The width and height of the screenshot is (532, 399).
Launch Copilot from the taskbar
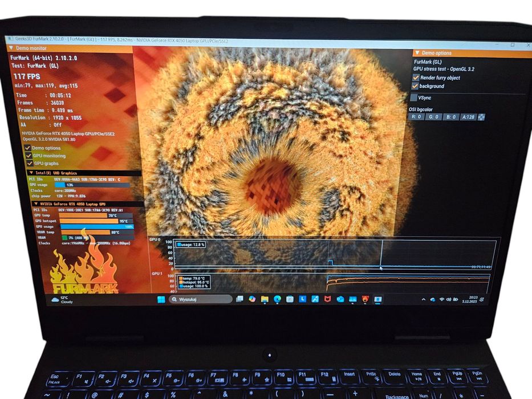pyautogui.click(x=252, y=299)
